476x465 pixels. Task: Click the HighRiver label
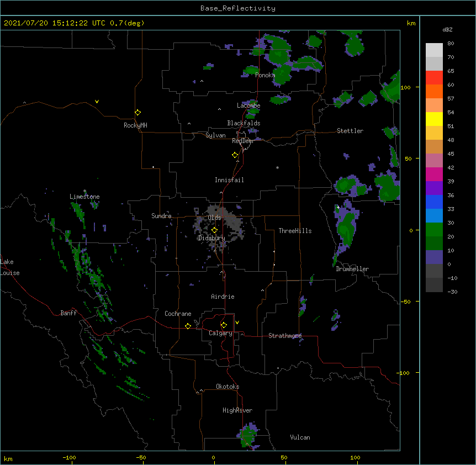[237, 410]
